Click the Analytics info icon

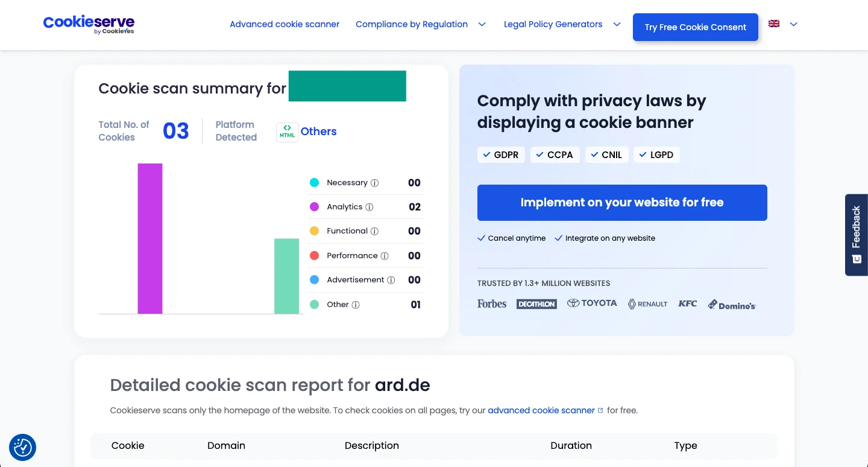pos(370,207)
